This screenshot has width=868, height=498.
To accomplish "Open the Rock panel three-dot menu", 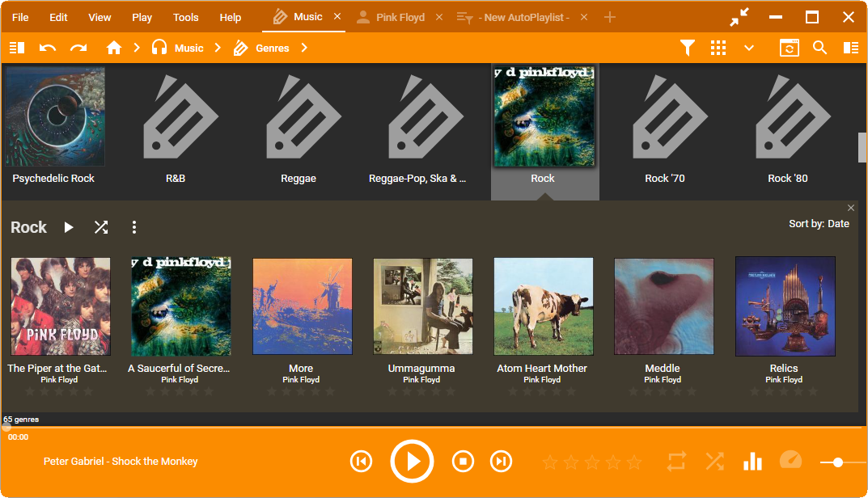I will pyautogui.click(x=134, y=227).
